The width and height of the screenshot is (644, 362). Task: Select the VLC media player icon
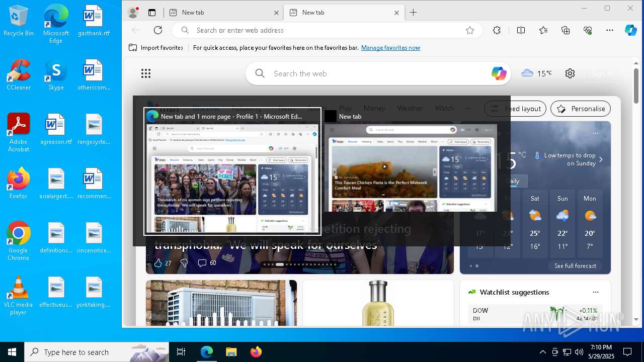[x=19, y=295]
